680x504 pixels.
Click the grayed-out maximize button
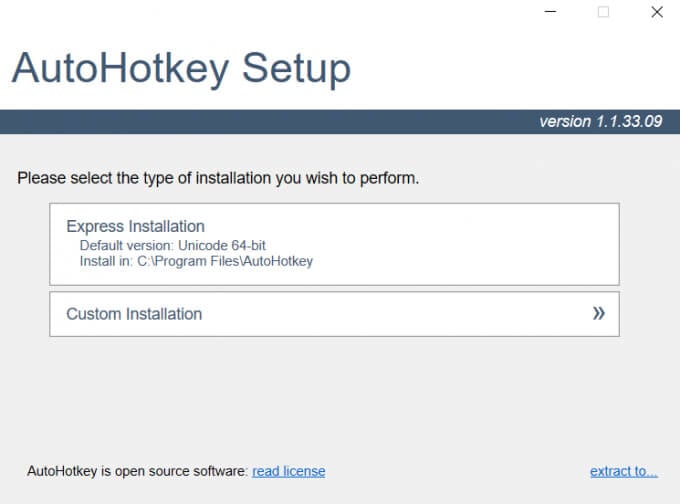603,13
